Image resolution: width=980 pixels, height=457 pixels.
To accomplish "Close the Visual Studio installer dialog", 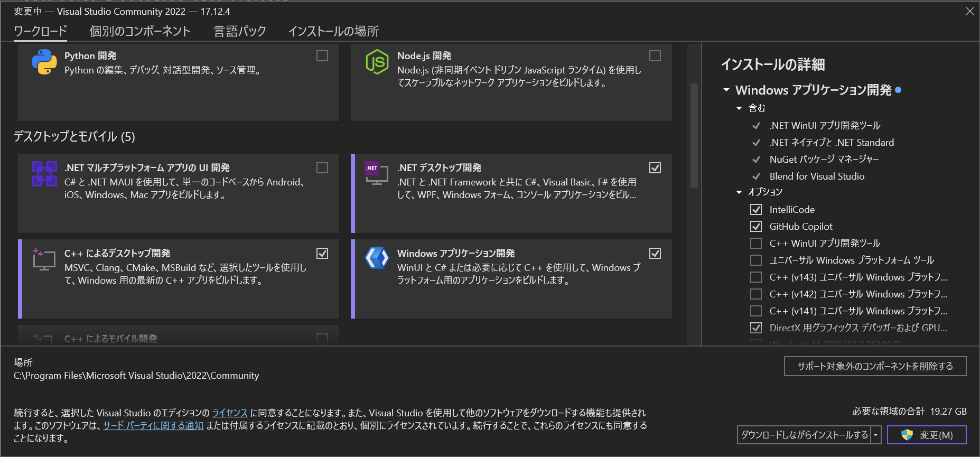I will coord(970,11).
